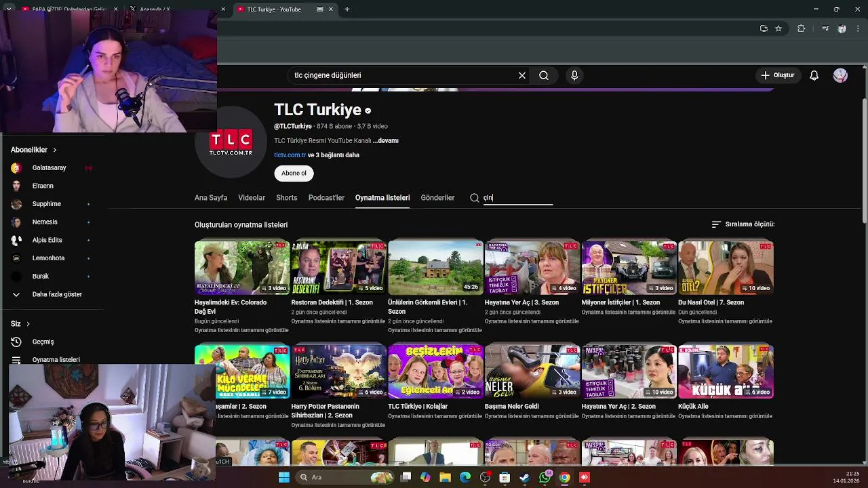Open Steam from the taskbar
This screenshot has width=868, height=488.
524,477
